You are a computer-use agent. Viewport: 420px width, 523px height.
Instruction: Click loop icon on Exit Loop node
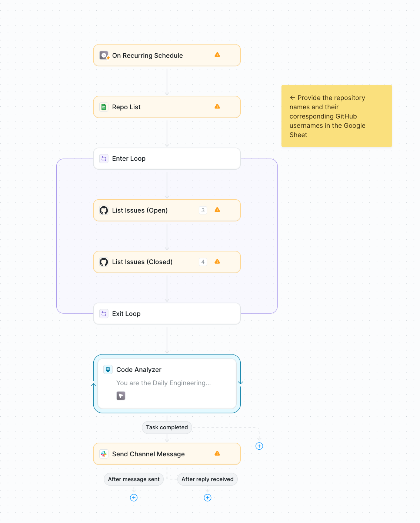click(x=104, y=314)
